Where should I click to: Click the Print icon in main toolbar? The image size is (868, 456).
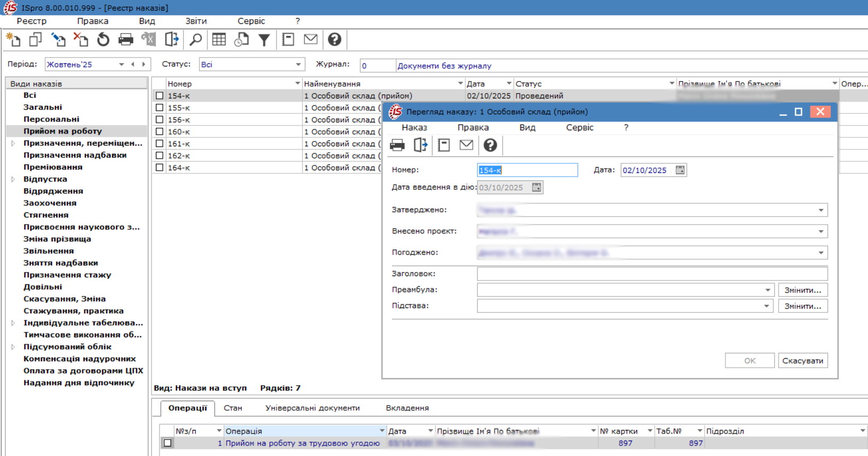126,39
